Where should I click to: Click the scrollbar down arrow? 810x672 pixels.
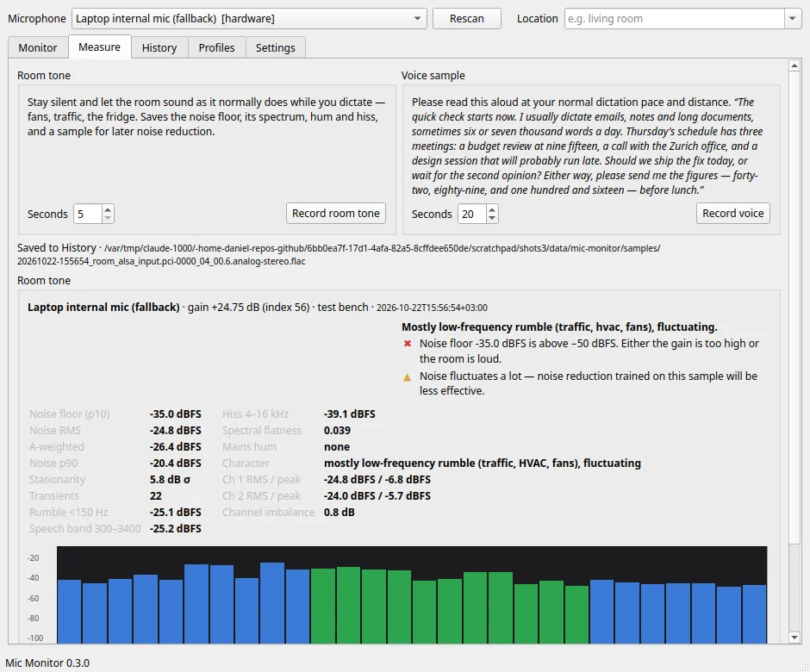(794, 638)
